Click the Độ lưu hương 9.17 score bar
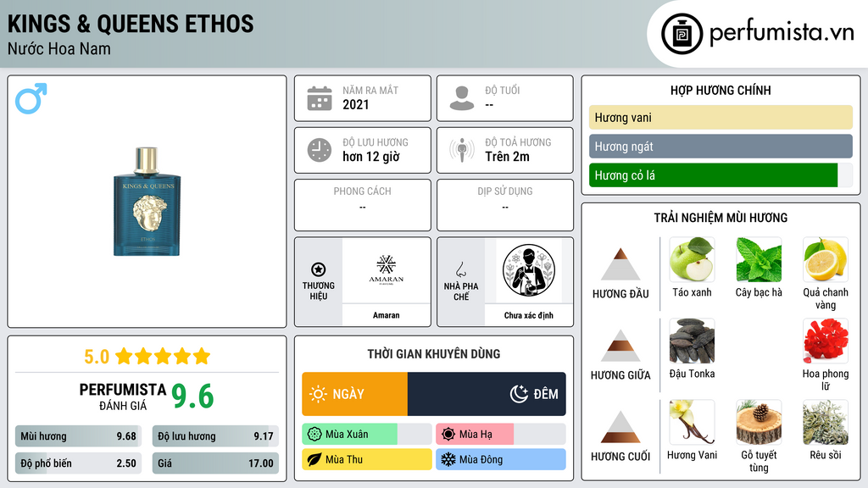Image resolution: width=868 pixels, height=488 pixels. pyautogui.click(x=215, y=436)
